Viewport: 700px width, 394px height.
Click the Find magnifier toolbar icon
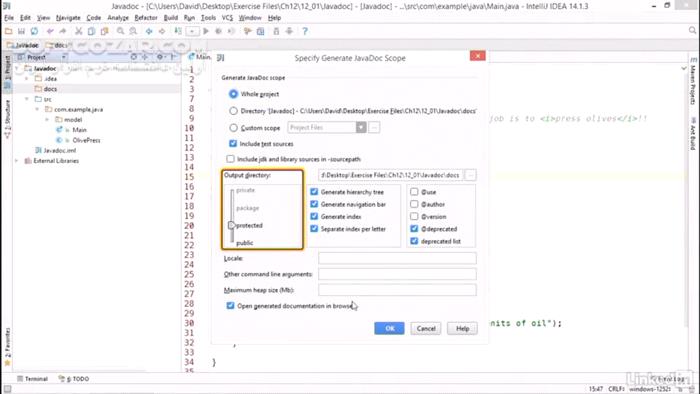tap(121, 31)
